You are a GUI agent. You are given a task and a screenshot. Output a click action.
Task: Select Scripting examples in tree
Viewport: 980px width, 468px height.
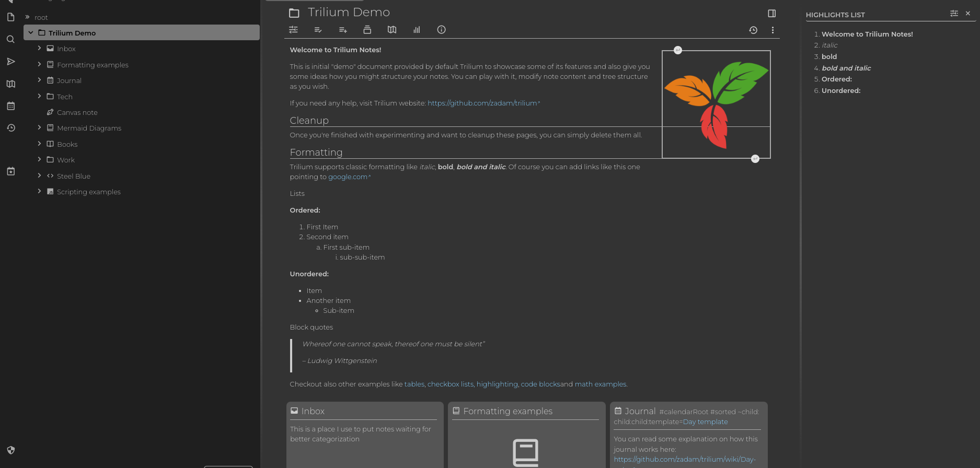click(x=88, y=192)
